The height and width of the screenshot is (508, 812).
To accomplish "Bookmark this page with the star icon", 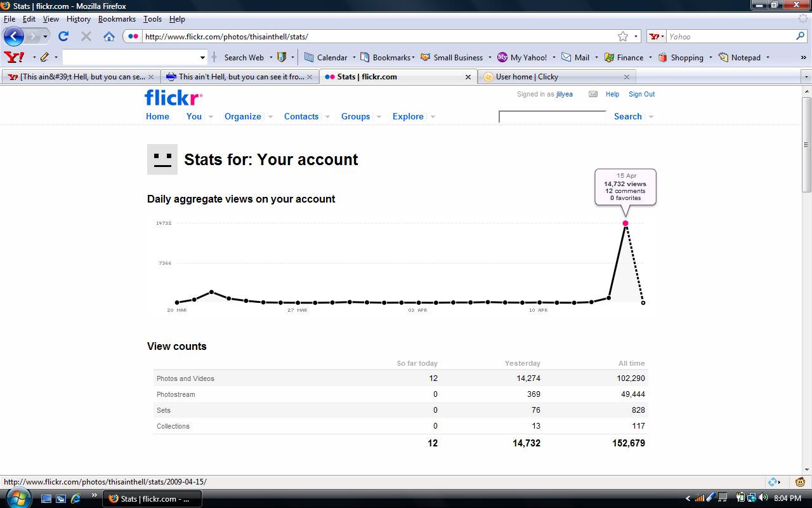I will click(623, 36).
